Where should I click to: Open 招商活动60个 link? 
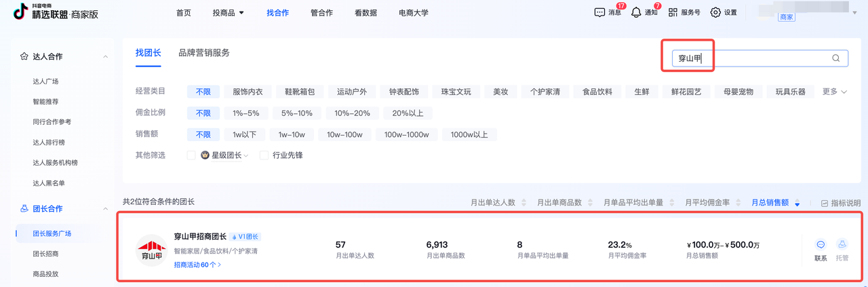[197, 265]
